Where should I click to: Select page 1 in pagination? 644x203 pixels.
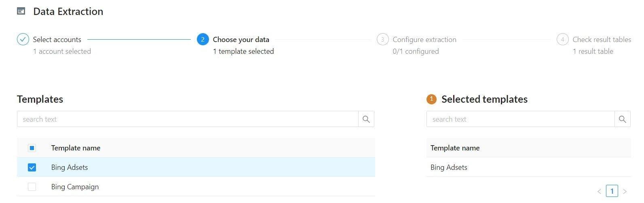coord(612,191)
